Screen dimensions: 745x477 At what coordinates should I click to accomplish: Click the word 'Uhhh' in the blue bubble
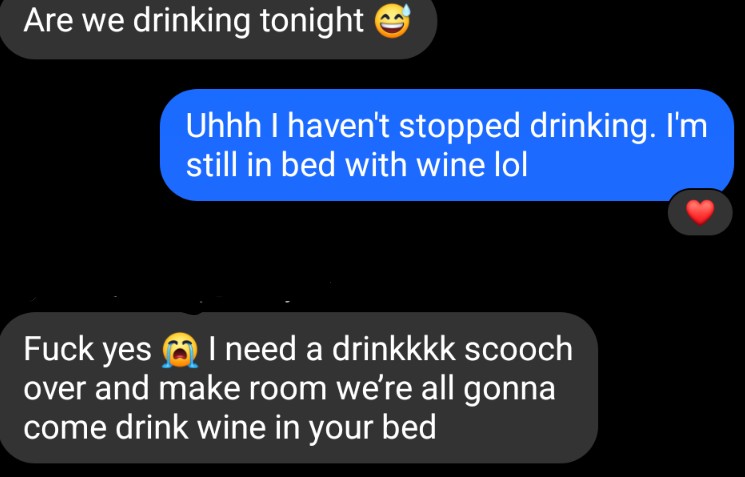coord(223,126)
